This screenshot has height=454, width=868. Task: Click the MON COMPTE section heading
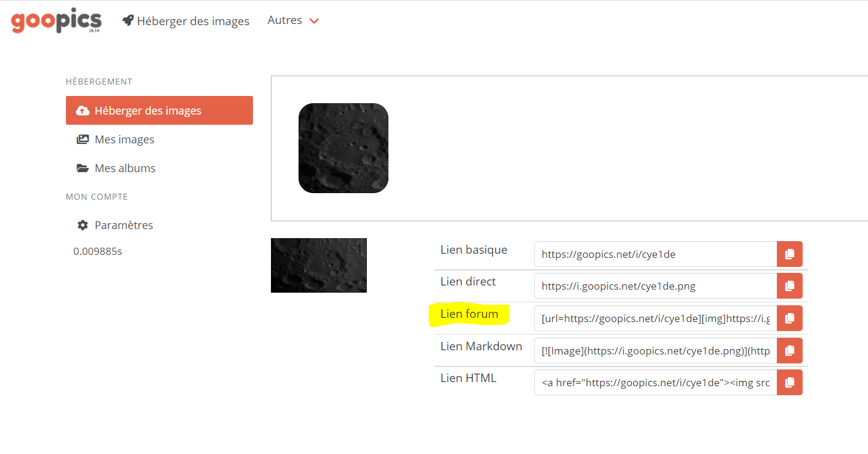pyautogui.click(x=97, y=197)
